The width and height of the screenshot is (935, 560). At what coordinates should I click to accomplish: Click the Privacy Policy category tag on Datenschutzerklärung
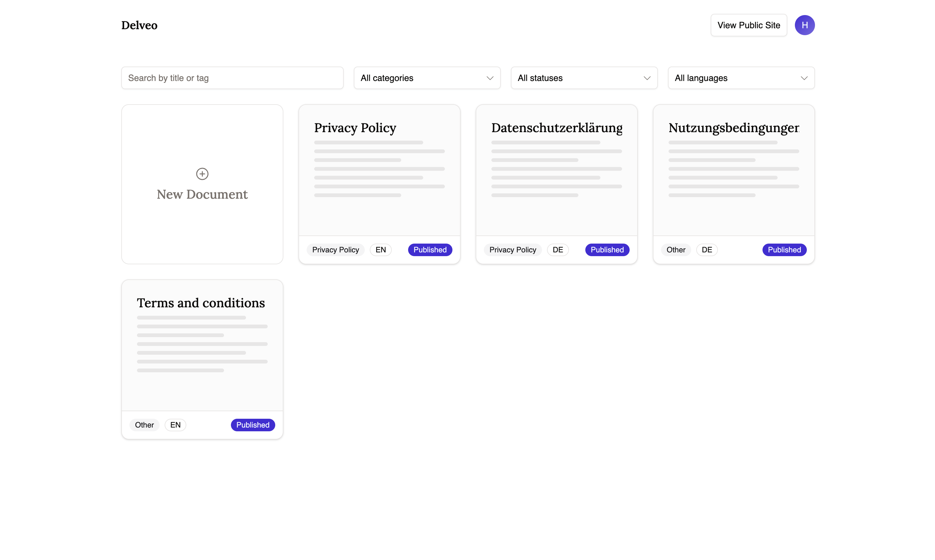(x=512, y=250)
